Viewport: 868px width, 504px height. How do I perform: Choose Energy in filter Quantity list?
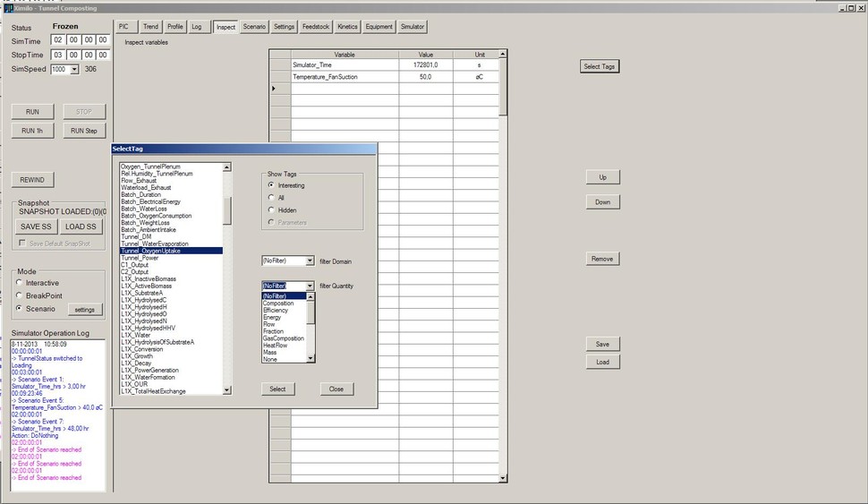tap(271, 318)
